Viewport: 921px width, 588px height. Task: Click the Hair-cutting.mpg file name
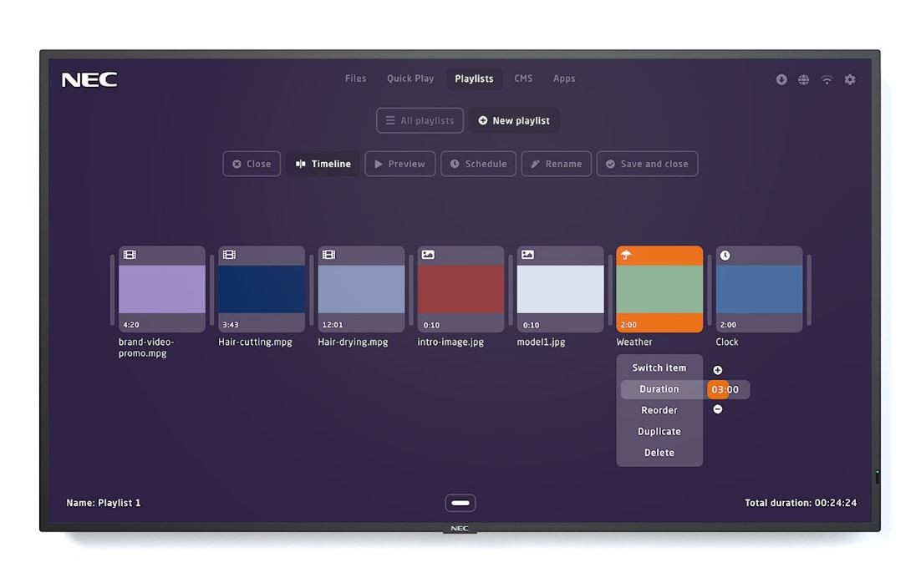[255, 342]
